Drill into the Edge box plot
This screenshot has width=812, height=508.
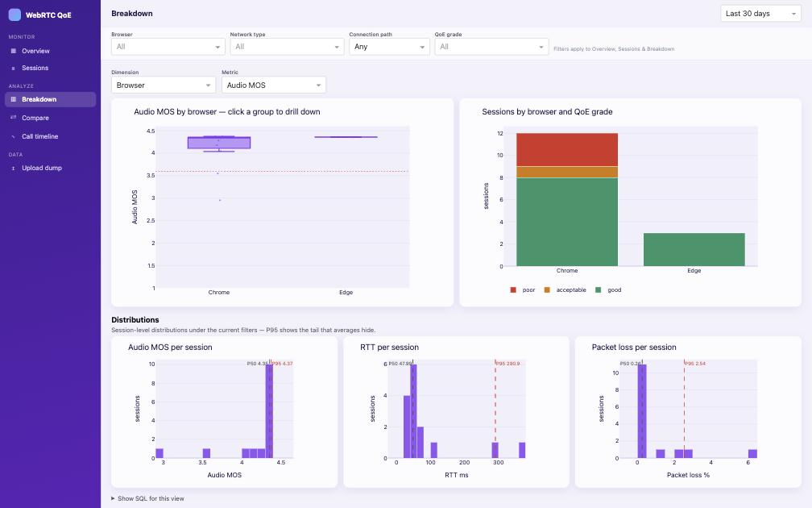point(346,137)
